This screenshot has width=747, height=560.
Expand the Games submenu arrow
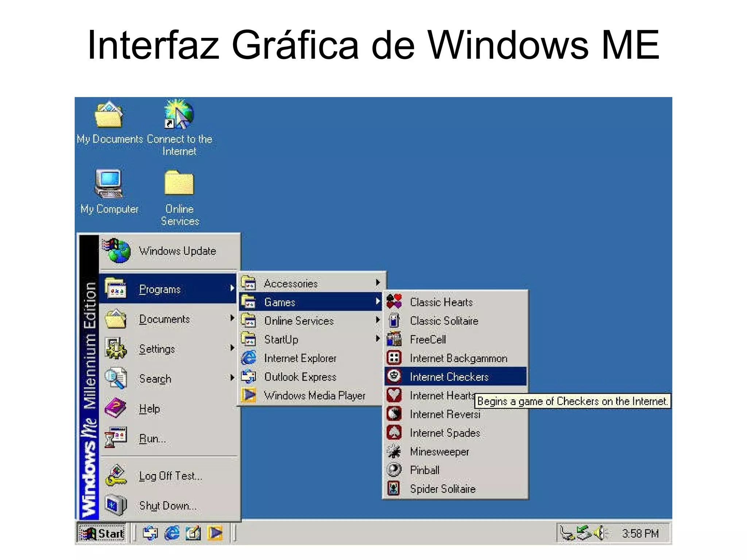pyautogui.click(x=378, y=301)
